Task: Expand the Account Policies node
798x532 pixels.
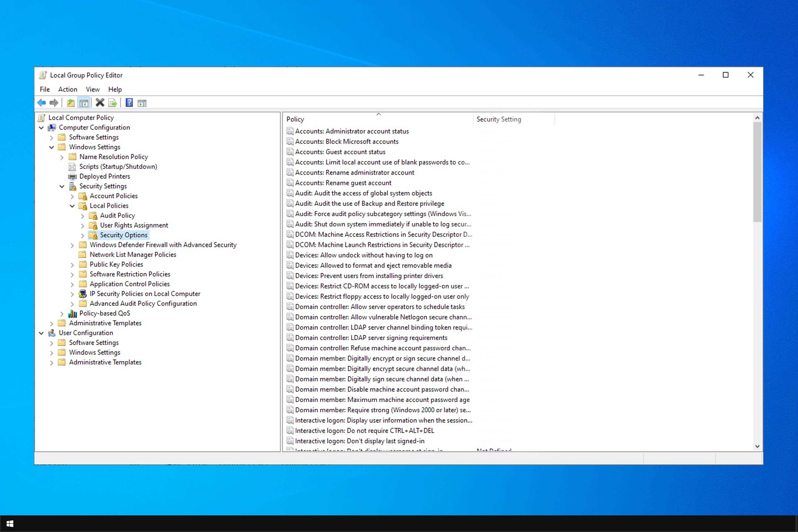Action: point(72,196)
